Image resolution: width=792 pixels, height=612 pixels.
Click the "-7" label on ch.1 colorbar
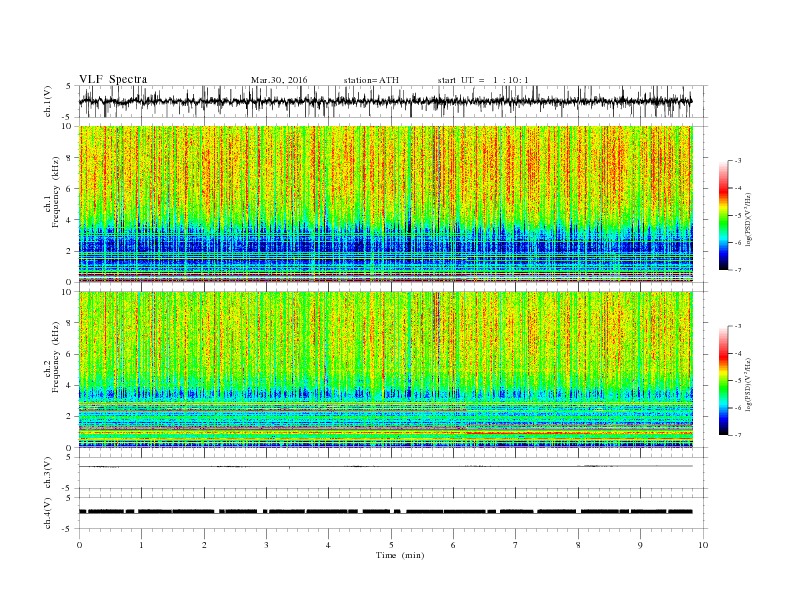point(738,270)
